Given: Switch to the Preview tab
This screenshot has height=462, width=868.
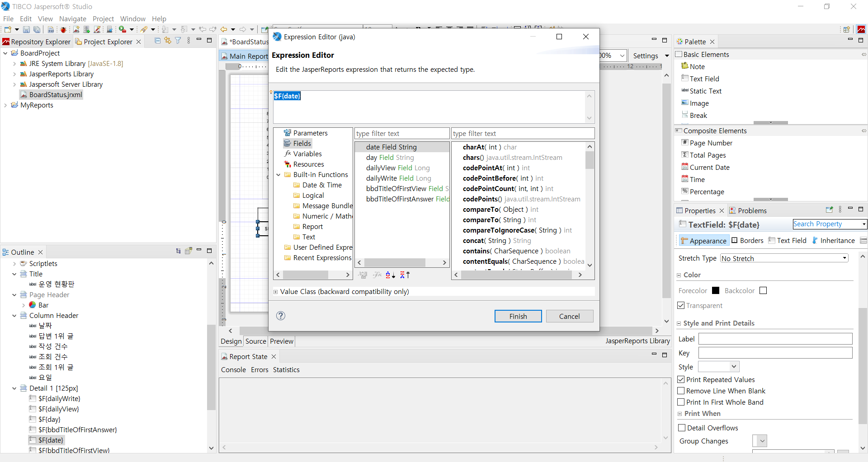Looking at the screenshot, I should [x=282, y=341].
